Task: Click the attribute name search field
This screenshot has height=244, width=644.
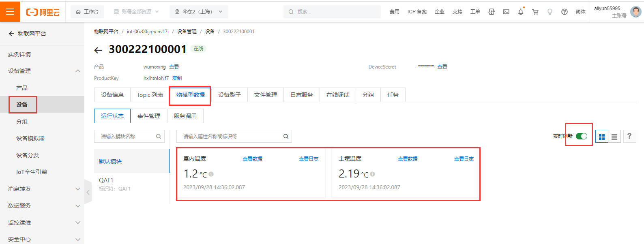Action: [231, 137]
